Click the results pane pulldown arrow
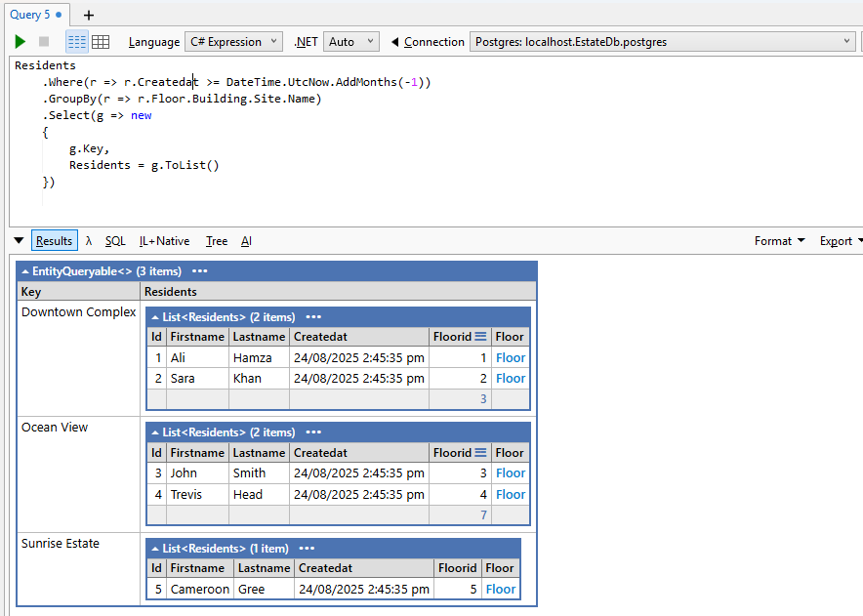This screenshot has width=863, height=616. pos(18,240)
